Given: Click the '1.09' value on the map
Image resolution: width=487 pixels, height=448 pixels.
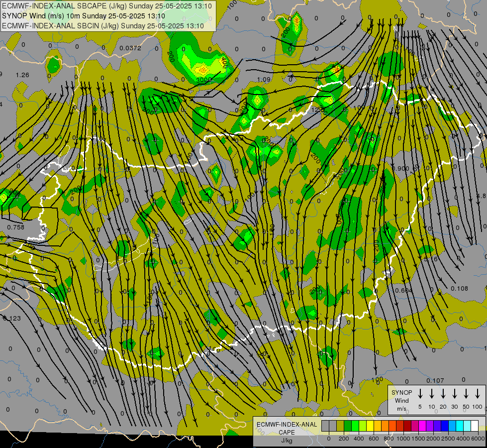Looking at the screenshot, I should 264,80.
